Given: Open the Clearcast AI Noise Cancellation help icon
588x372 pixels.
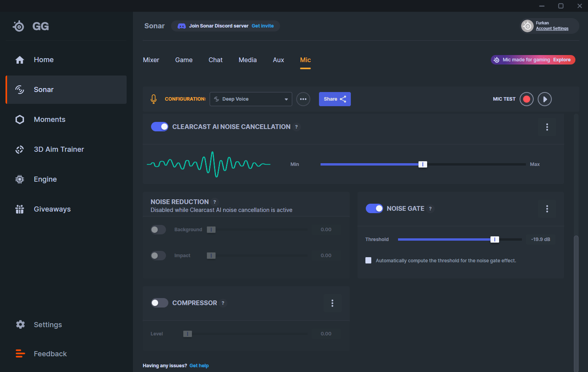Looking at the screenshot, I should tap(297, 127).
